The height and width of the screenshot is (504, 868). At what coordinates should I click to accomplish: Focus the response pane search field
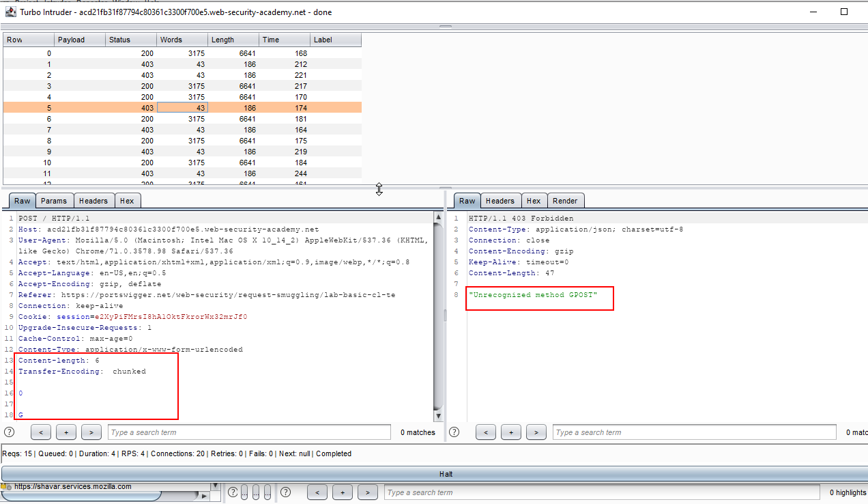pos(694,432)
